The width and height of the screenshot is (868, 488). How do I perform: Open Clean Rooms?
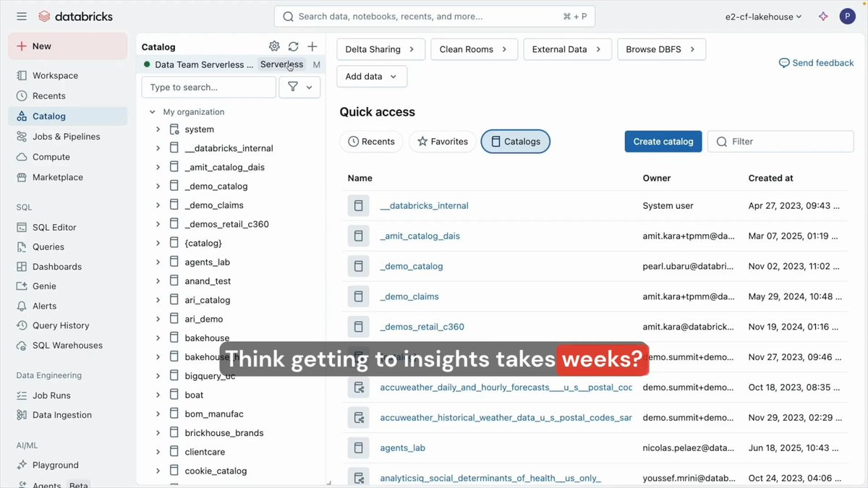tap(474, 49)
